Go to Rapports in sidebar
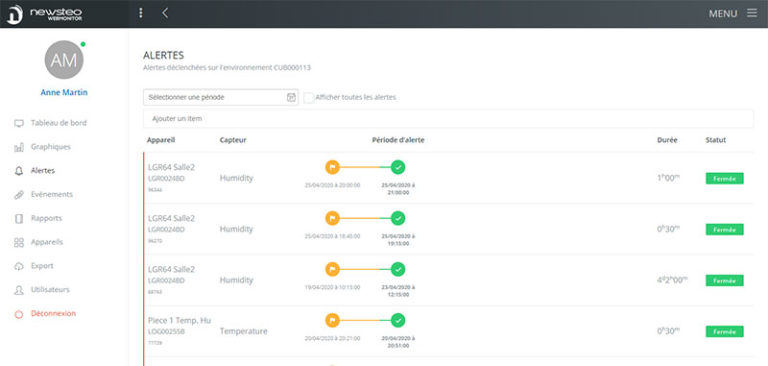768x366 pixels. [46, 219]
